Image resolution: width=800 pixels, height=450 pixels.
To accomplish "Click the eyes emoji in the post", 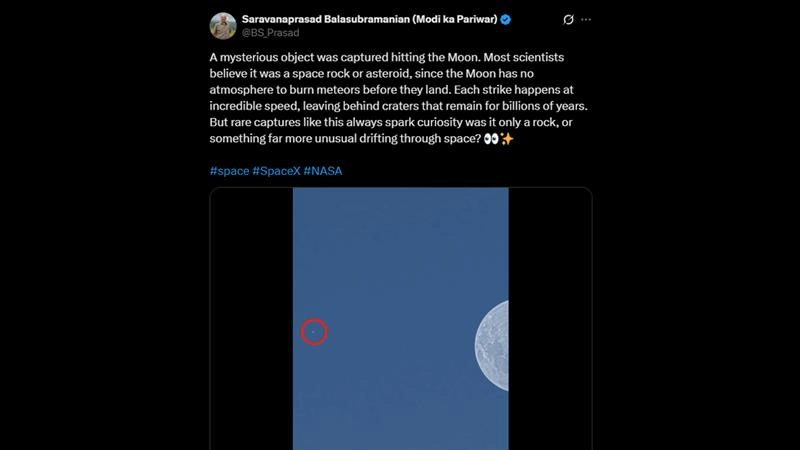I will 492,137.
